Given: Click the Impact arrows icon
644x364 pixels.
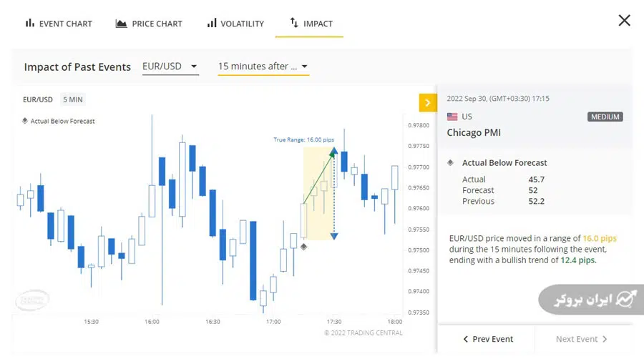Looking at the screenshot, I should 293,24.
